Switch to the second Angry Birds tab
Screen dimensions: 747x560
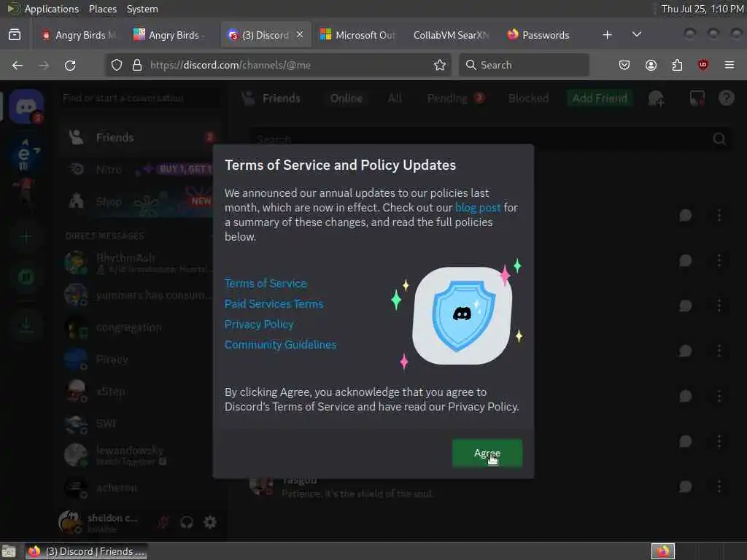click(x=169, y=35)
